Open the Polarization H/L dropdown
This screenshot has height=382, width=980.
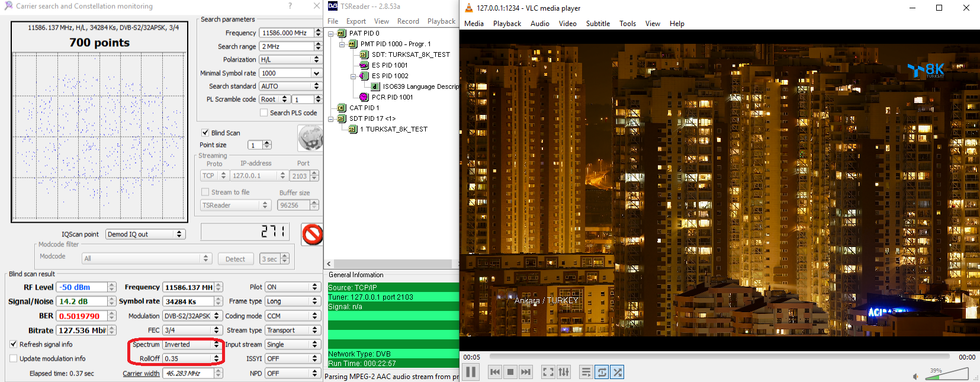point(290,59)
